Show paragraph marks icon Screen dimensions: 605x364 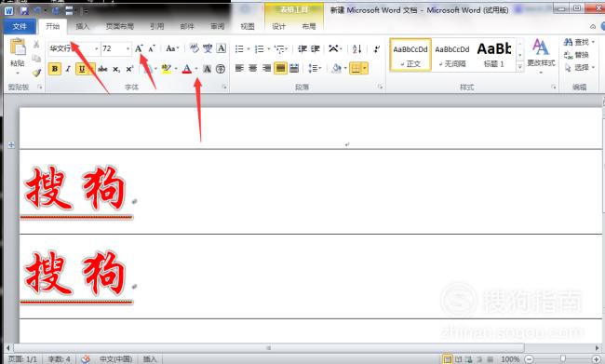(x=377, y=48)
